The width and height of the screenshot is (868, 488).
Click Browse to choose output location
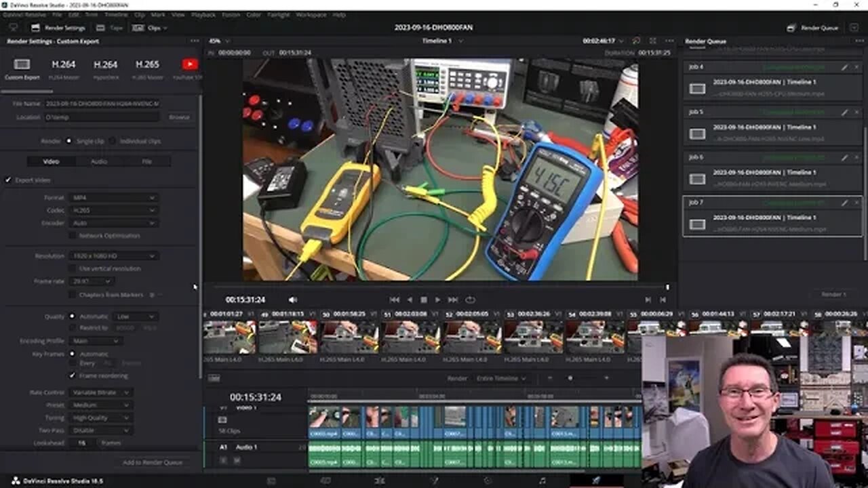179,117
